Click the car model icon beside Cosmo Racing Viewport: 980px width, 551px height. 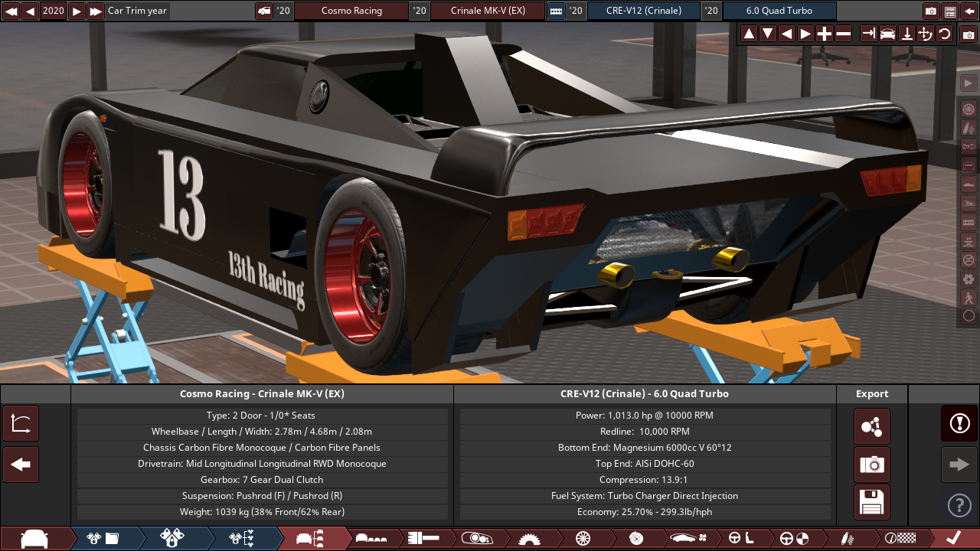tap(264, 11)
